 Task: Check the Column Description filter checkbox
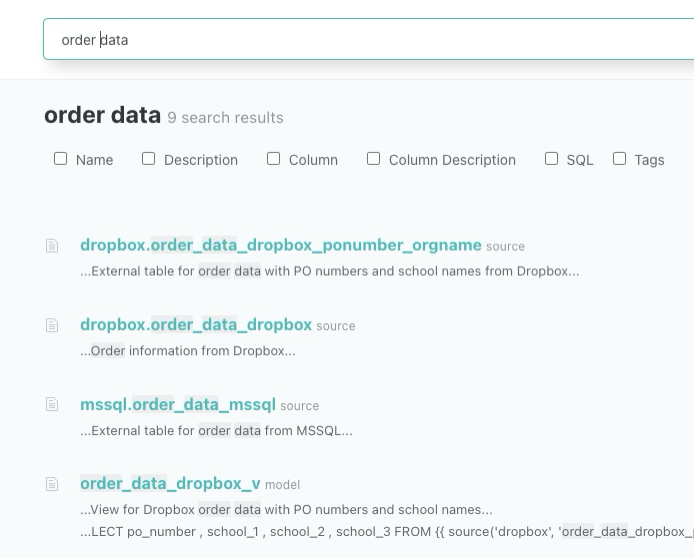[374, 158]
